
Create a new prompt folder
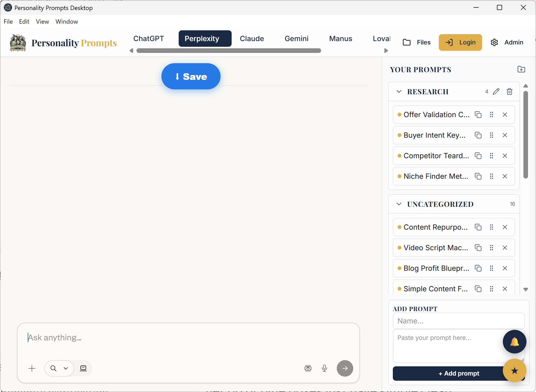coord(521,69)
